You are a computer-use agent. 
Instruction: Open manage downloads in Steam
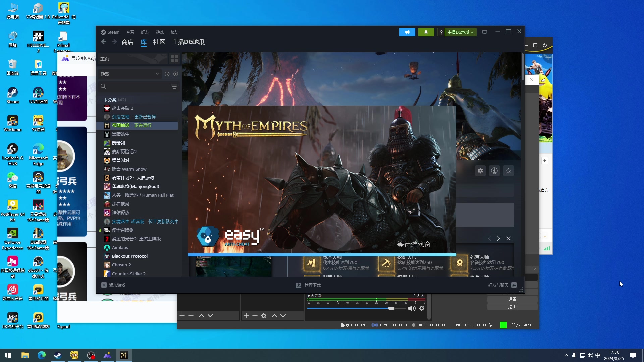pos(308,285)
